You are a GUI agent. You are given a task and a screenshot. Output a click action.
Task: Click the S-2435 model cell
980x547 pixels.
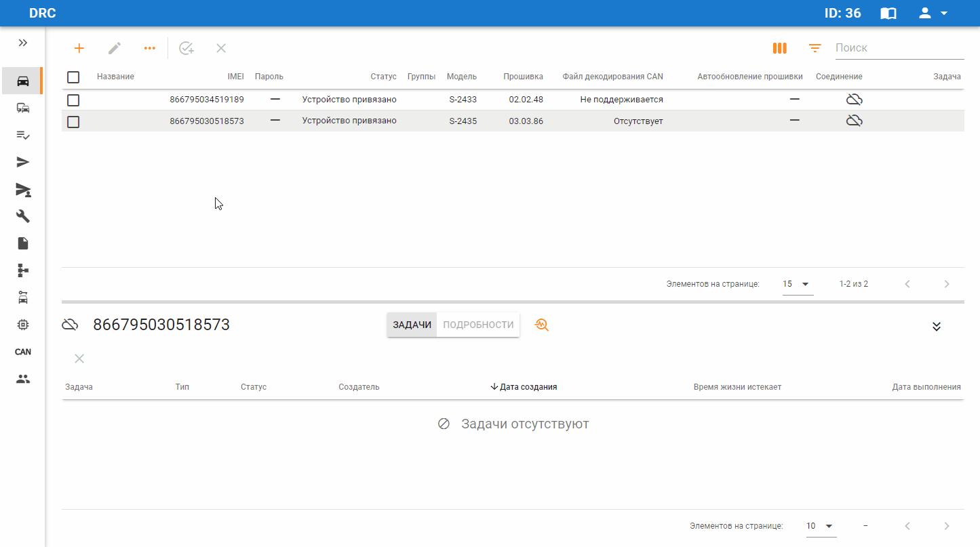click(463, 121)
